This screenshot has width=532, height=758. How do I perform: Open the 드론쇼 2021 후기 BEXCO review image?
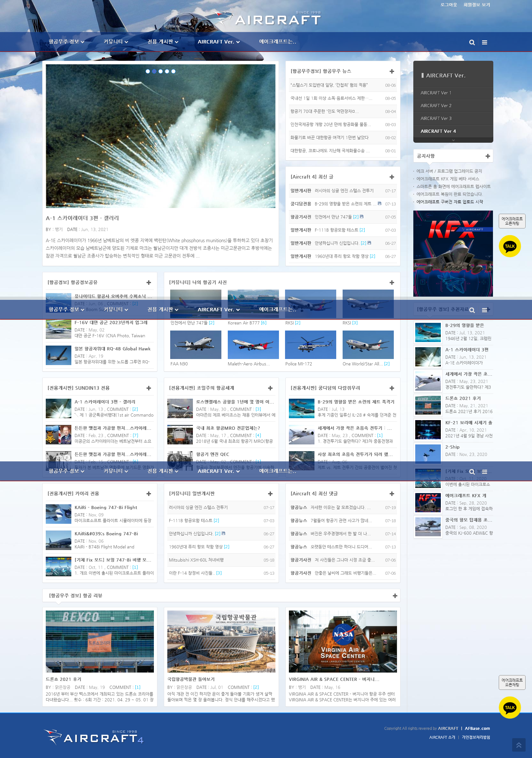pyautogui.click(x=100, y=642)
